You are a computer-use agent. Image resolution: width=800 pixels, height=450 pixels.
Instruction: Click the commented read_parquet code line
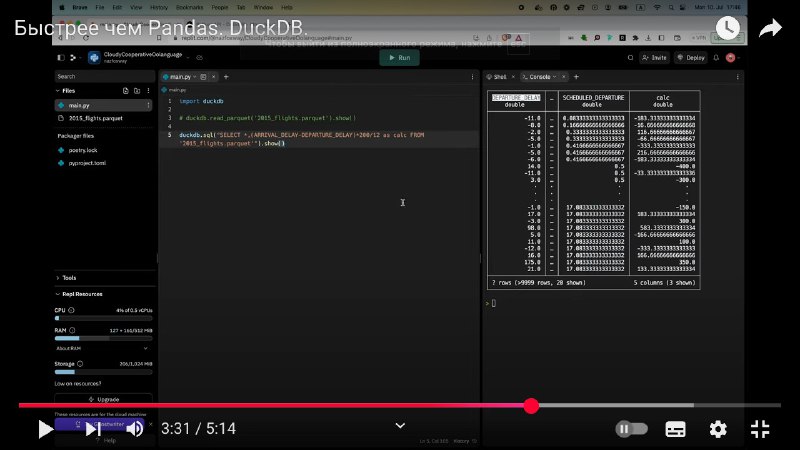(267, 118)
